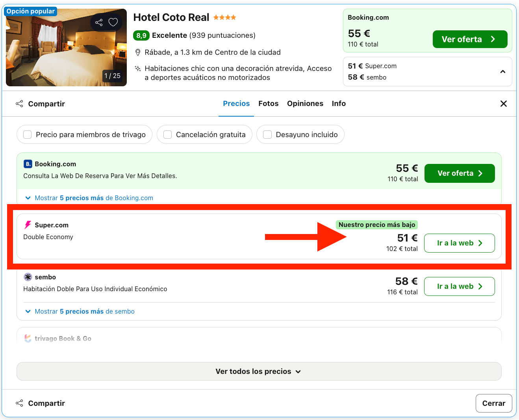This screenshot has height=420, width=519.
Task: Click the 1 / 25 photo counter
Action: (x=112, y=76)
